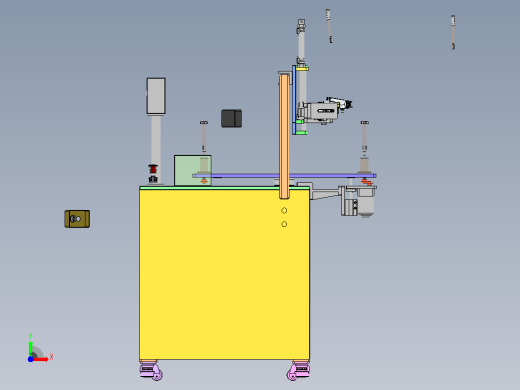The image size is (520, 390).
Task: Select the left pink caster wheel
Action: (x=151, y=371)
